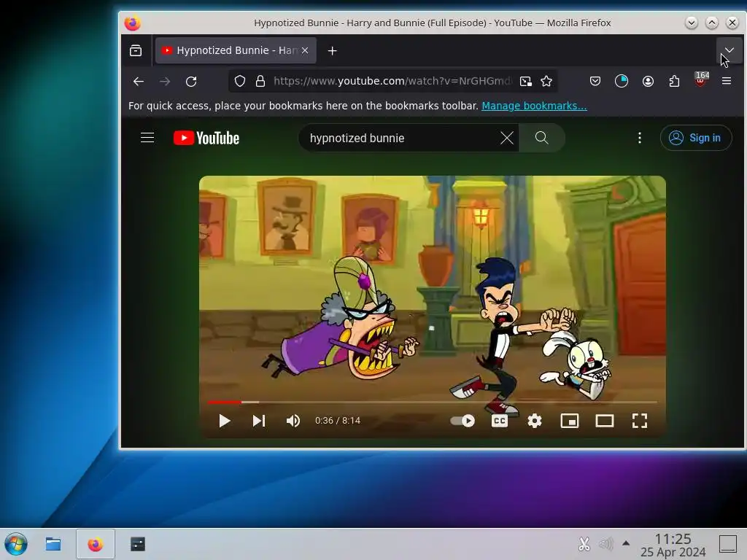Screen dimensions: 747x560
Task: Expand the list all tabs dropdown
Action: coord(729,50)
